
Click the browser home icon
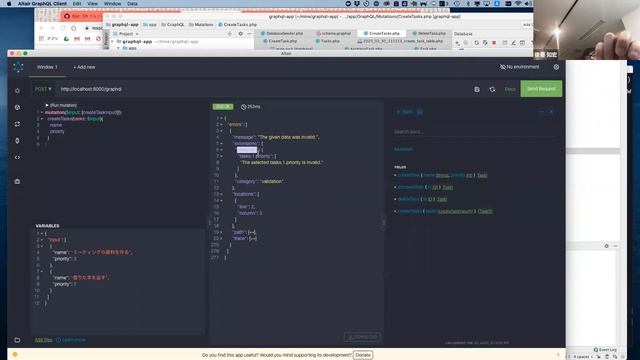pyautogui.click(x=73, y=28)
